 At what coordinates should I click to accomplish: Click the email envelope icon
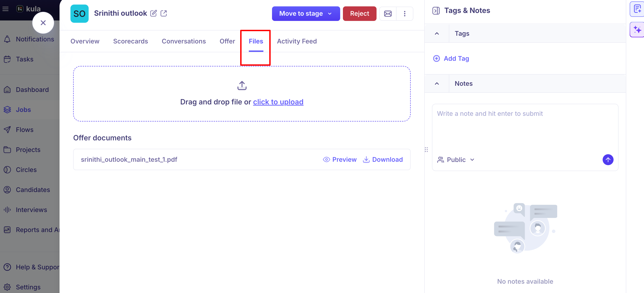[388, 13]
